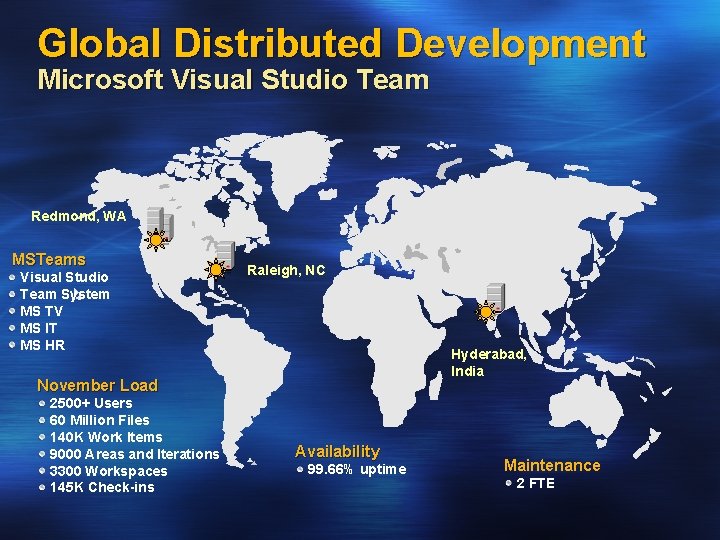Click the 99.66% uptime bullet
The image size is (720, 540).
click(352, 469)
